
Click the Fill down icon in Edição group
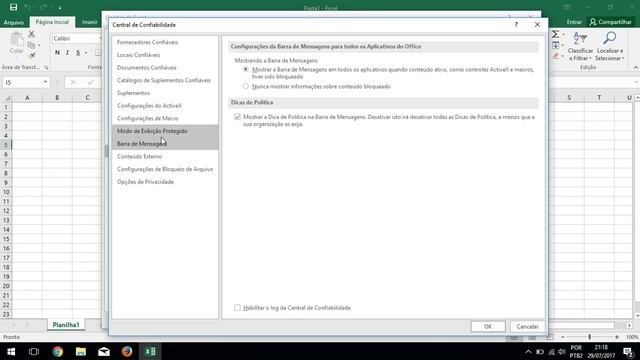(x=556, y=45)
